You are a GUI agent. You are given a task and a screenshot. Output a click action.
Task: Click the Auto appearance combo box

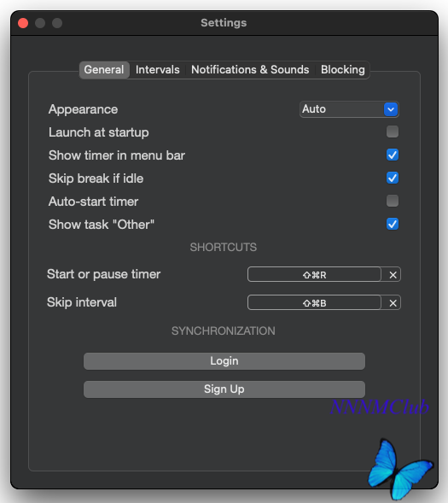click(349, 109)
